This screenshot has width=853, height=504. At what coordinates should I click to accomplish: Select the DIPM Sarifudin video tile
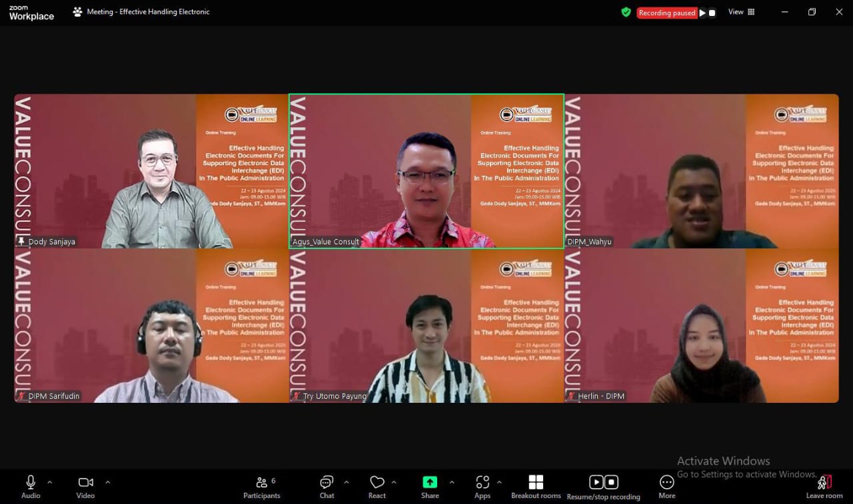[x=151, y=326]
